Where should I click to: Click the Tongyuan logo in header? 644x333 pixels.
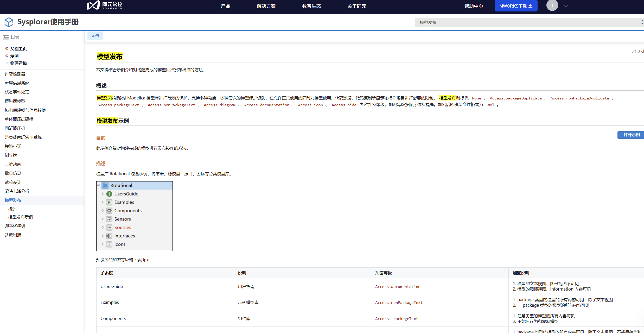click(104, 5)
